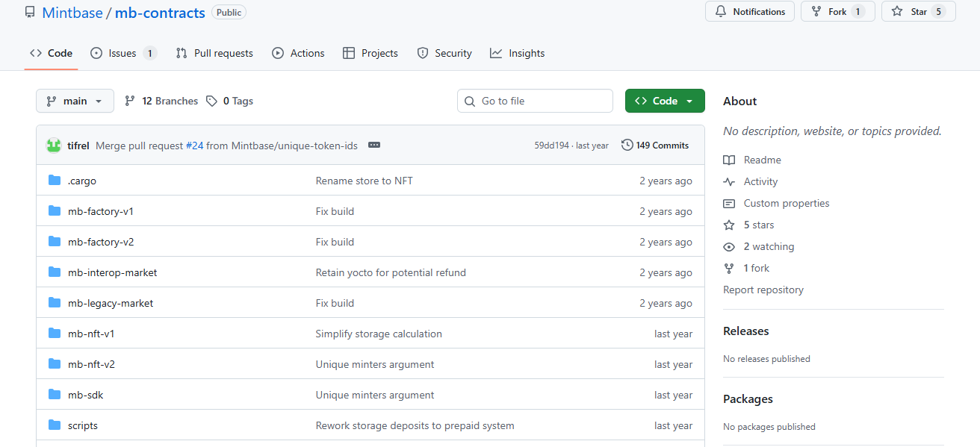Open the Packages heading link
This screenshot has height=447, width=980.
(748, 399)
